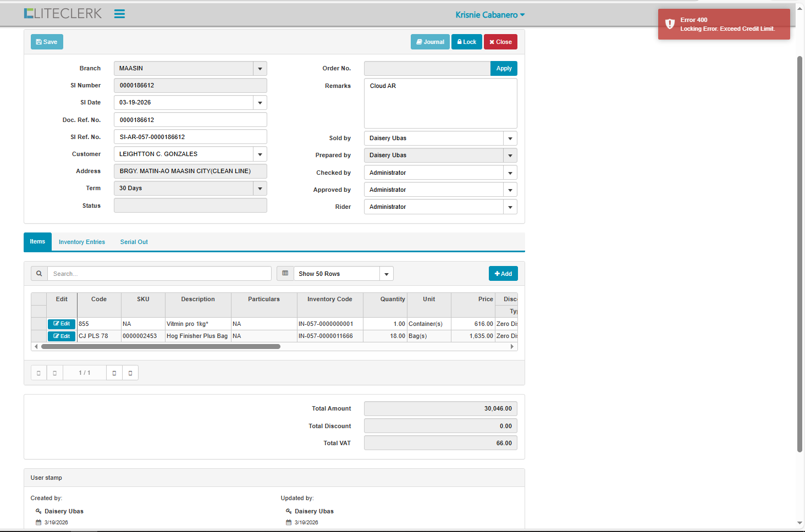805x532 pixels.
Task: Expand the Customer dropdown
Action: tap(260, 154)
